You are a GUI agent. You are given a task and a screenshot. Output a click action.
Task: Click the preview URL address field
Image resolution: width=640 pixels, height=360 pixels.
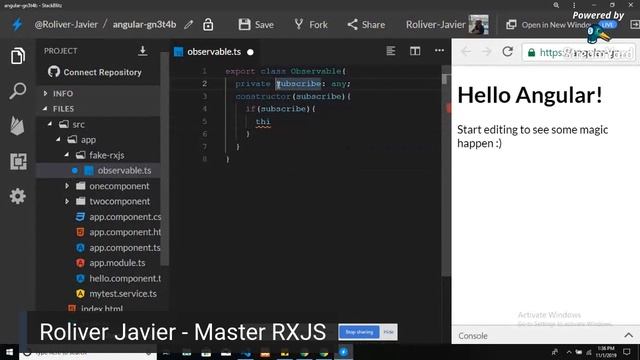[x=578, y=52]
